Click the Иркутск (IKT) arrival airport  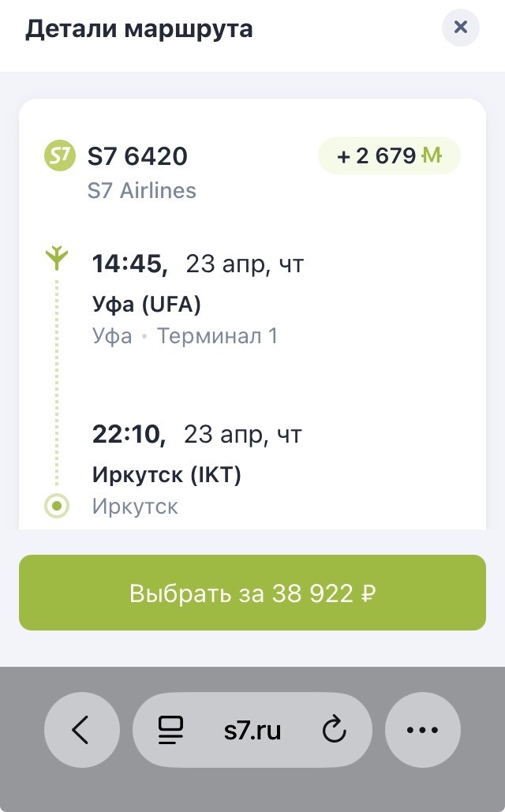click(166, 474)
